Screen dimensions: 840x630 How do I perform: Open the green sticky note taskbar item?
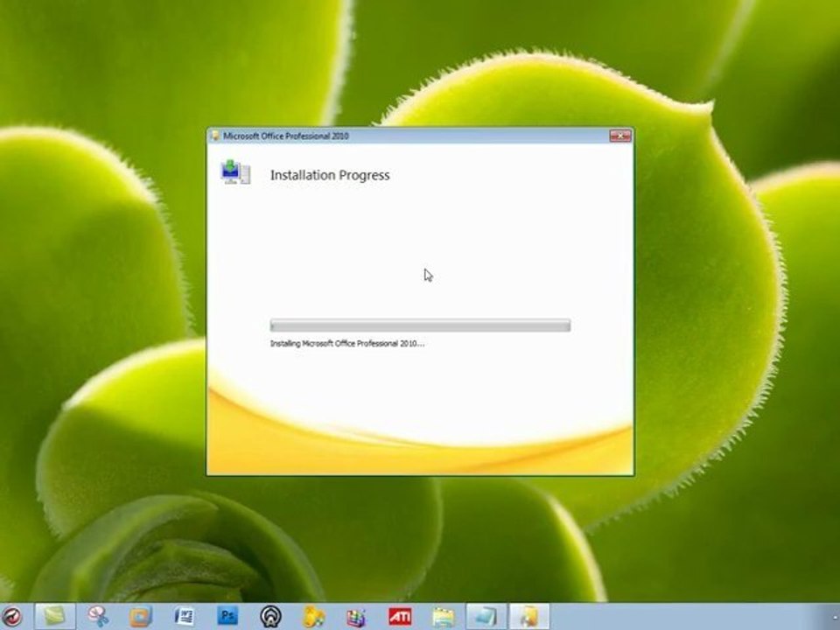54,616
